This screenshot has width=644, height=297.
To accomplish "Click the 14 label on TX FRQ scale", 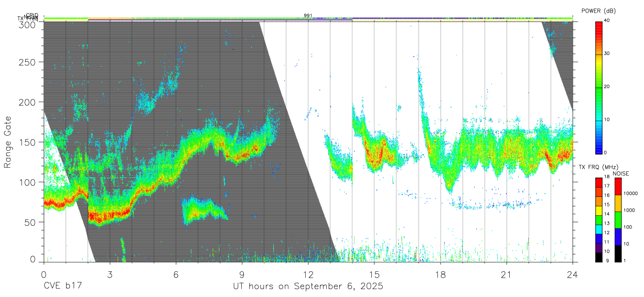I will click(607, 214).
